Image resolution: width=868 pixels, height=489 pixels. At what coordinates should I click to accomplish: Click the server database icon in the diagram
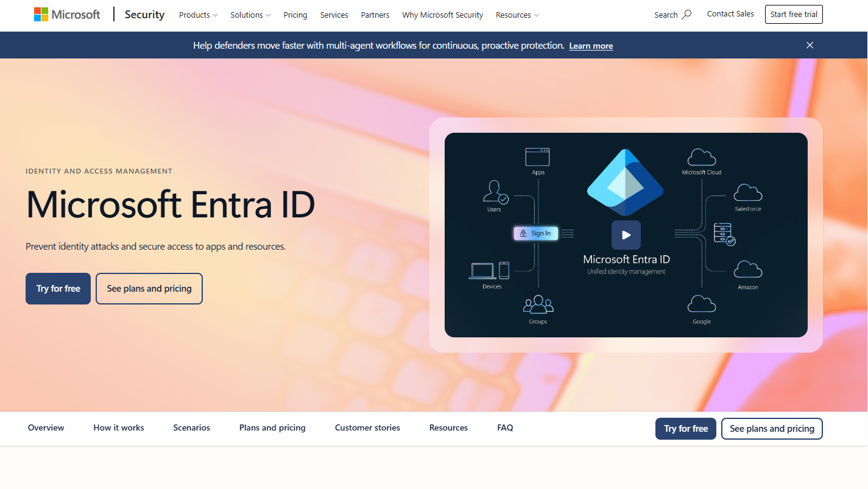point(724,234)
